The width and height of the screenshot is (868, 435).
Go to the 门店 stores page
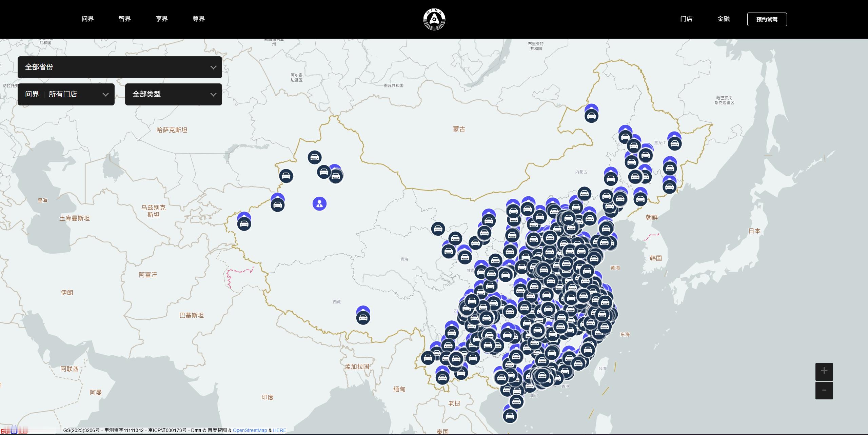click(x=686, y=19)
